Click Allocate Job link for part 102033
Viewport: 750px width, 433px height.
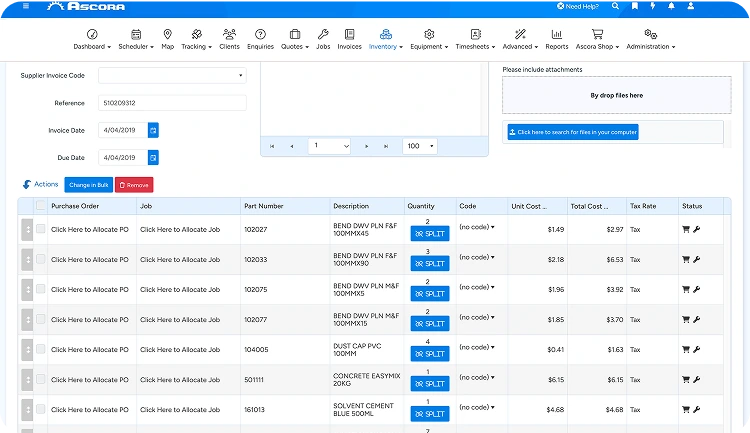coord(180,260)
